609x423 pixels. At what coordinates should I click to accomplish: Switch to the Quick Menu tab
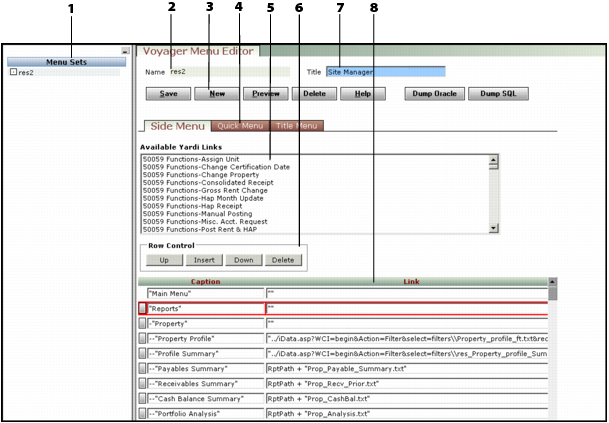(x=240, y=126)
